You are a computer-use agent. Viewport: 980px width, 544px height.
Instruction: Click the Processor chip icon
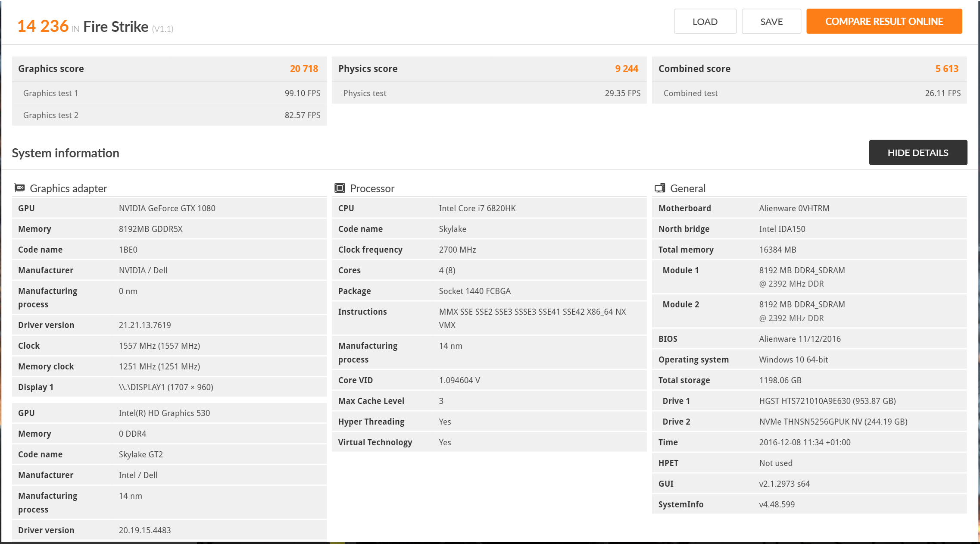340,188
